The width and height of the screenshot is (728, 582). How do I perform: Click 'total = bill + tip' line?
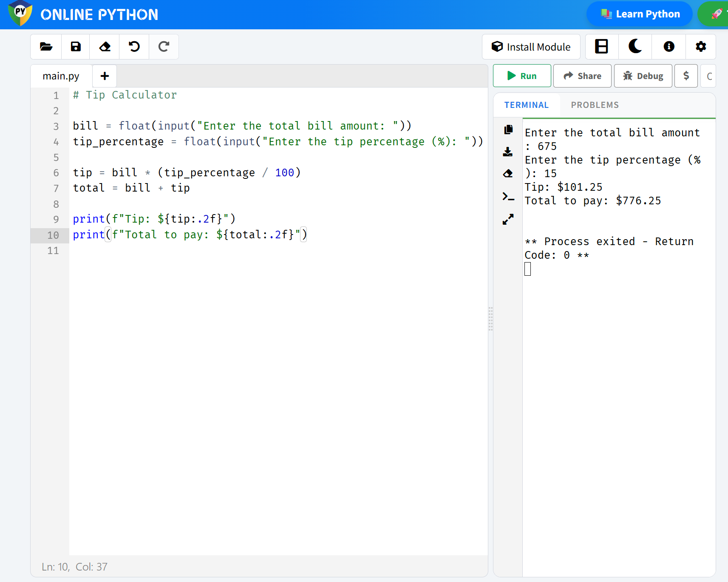pos(131,188)
